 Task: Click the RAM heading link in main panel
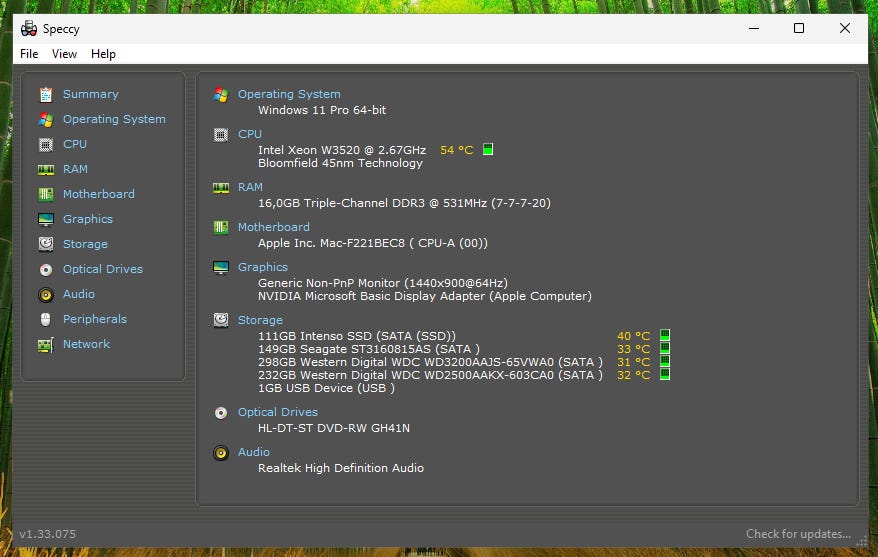tap(250, 187)
